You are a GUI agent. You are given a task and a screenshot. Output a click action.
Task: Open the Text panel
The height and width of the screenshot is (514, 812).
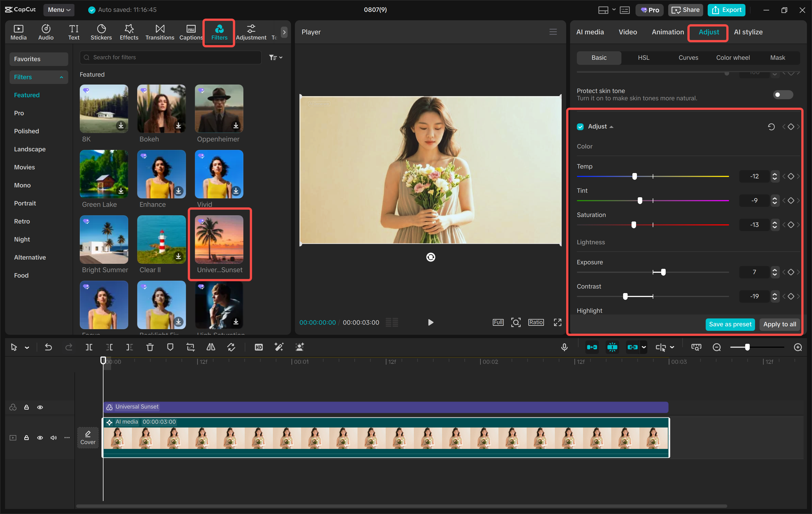[x=74, y=32]
